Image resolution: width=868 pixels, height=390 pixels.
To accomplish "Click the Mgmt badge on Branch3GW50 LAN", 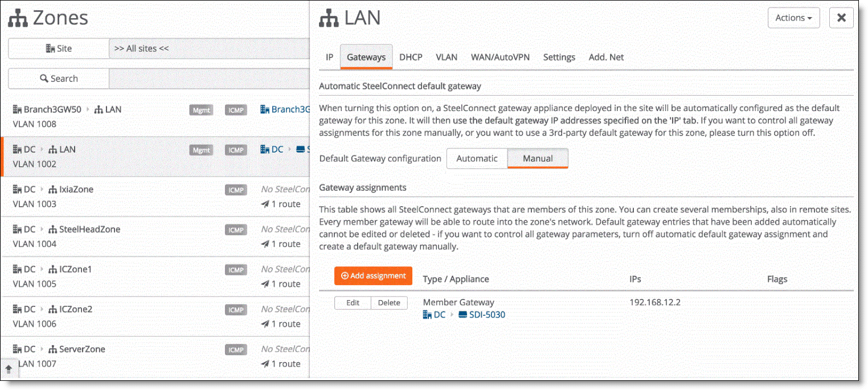I will point(201,110).
